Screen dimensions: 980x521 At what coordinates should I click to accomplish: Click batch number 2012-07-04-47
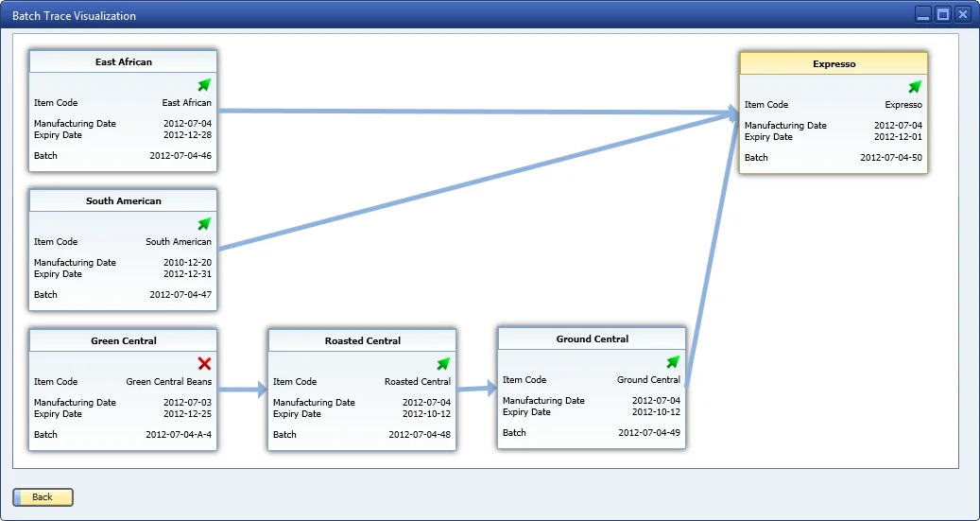(x=181, y=295)
